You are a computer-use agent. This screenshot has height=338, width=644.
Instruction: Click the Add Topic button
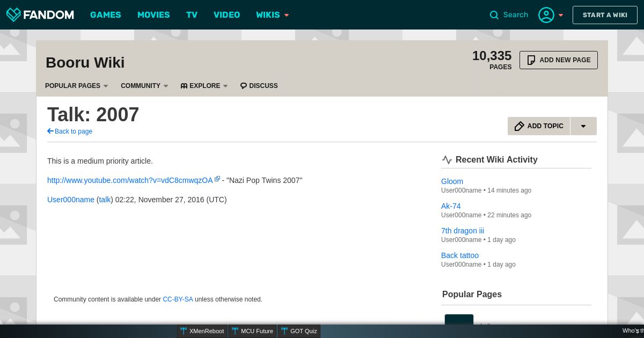tap(539, 126)
